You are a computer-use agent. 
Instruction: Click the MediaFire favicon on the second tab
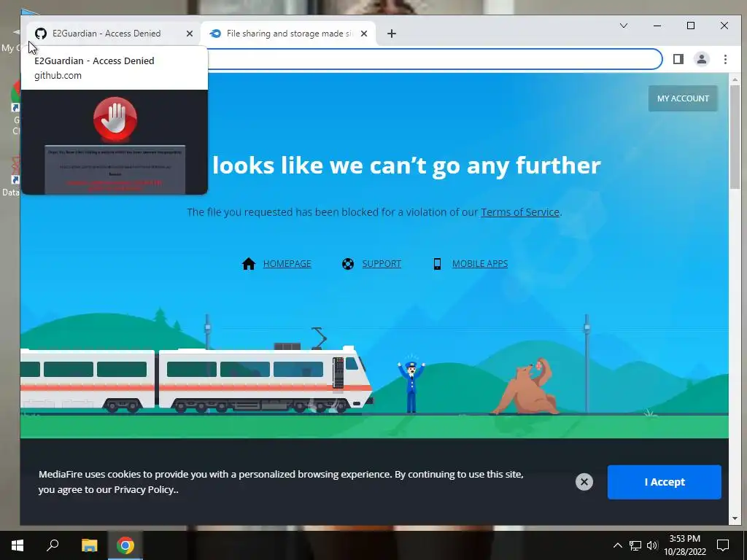215,34
